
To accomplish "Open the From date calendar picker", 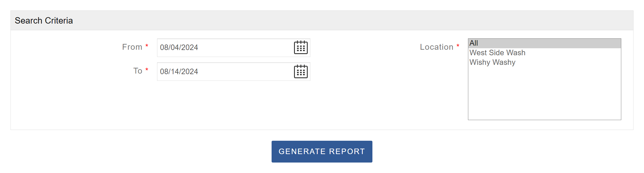I will [301, 47].
